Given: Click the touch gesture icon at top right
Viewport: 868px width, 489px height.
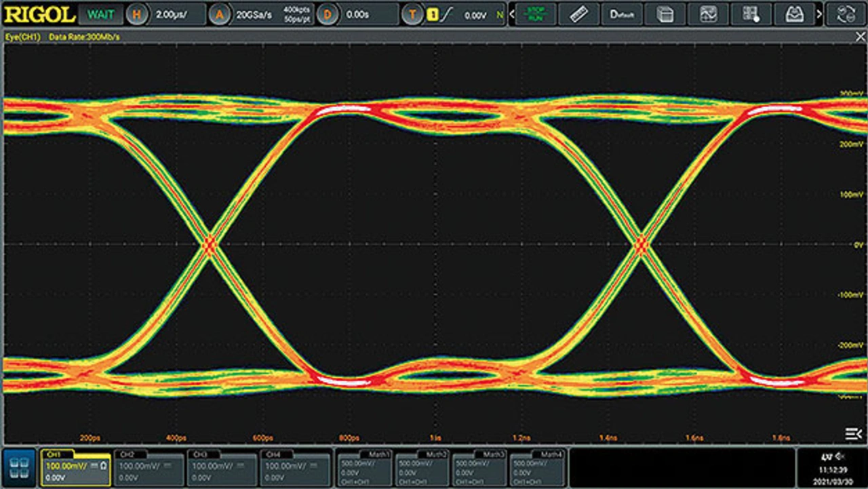Looking at the screenshot, I should (x=846, y=14).
